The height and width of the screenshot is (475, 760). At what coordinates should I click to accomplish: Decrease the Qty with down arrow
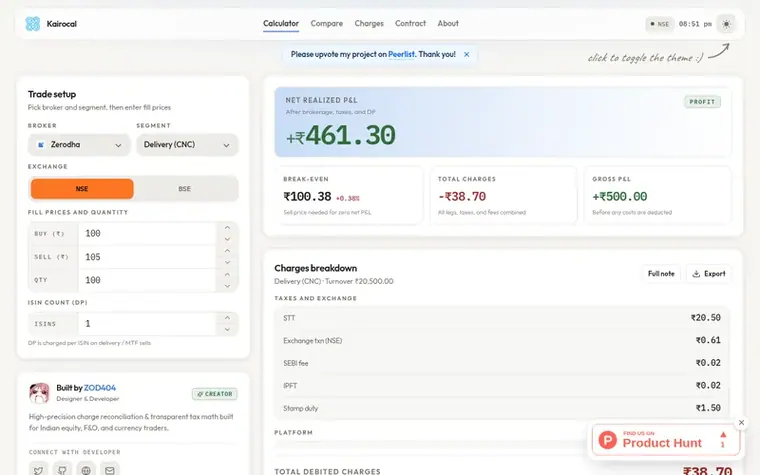point(227,286)
